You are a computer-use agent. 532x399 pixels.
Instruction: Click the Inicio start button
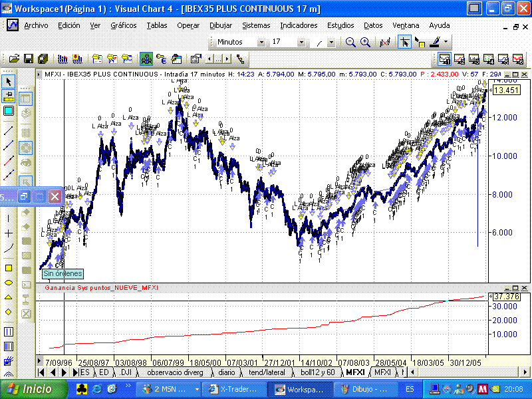point(33,389)
